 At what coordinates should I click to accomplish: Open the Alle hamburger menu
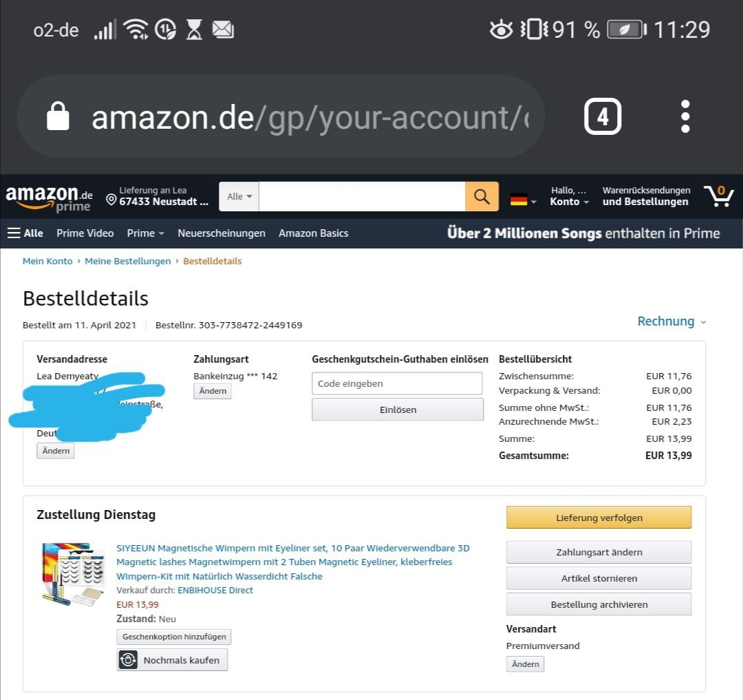click(x=25, y=233)
